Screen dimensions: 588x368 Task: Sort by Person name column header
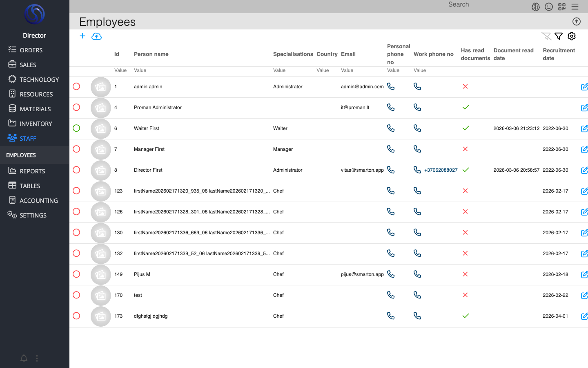[x=151, y=54]
